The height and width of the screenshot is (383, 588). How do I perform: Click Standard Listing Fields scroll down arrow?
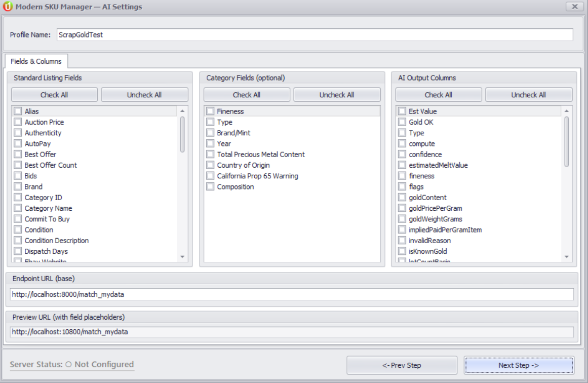click(x=182, y=257)
